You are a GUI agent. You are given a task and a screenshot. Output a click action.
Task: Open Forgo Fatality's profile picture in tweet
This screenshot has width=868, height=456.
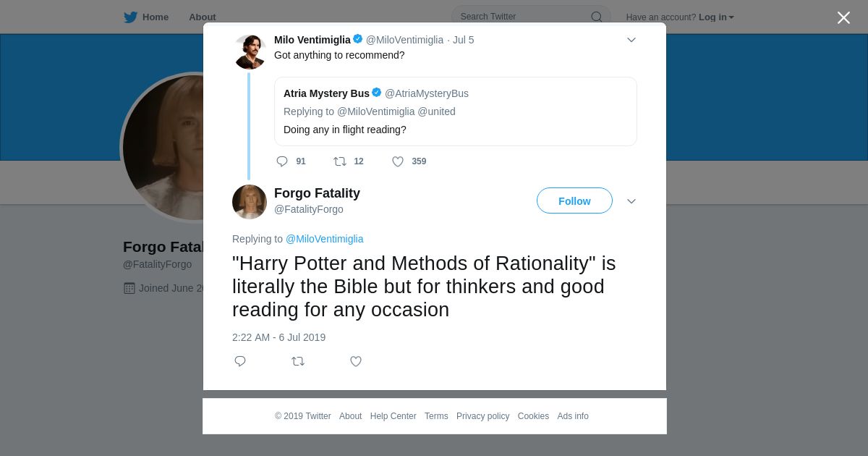pyautogui.click(x=250, y=201)
